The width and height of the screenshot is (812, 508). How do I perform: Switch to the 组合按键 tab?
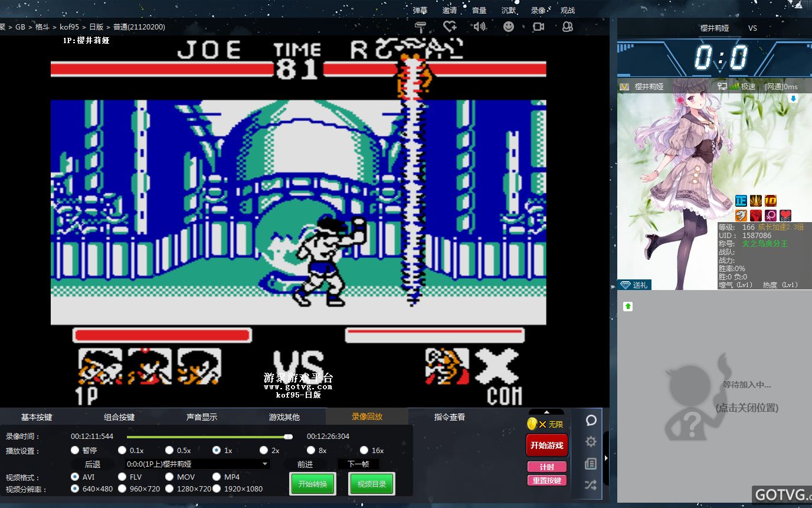119,417
